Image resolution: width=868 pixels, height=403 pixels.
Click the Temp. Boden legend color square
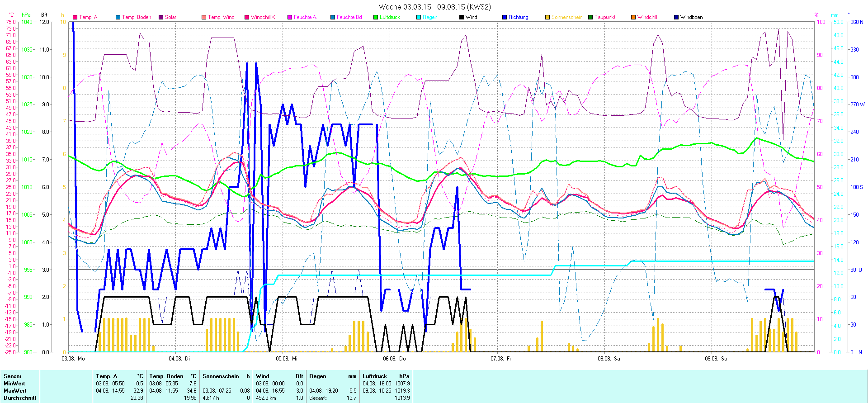(118, 17)
